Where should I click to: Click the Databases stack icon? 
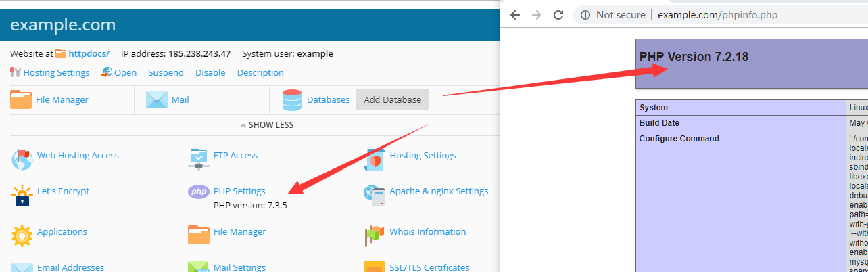click(292, 99)
